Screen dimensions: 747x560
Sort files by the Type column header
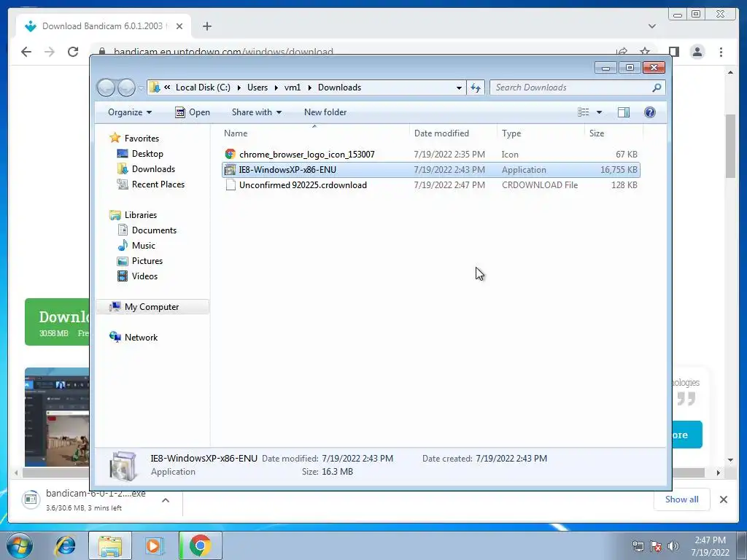pyautogui.click(x=541, y=133)
